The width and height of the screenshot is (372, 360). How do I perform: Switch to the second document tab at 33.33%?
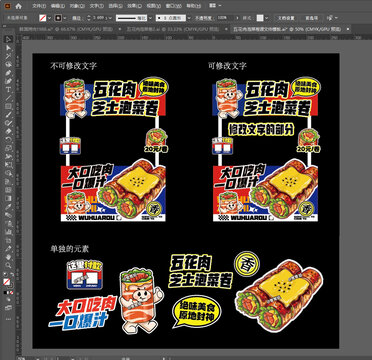[174, 29]
